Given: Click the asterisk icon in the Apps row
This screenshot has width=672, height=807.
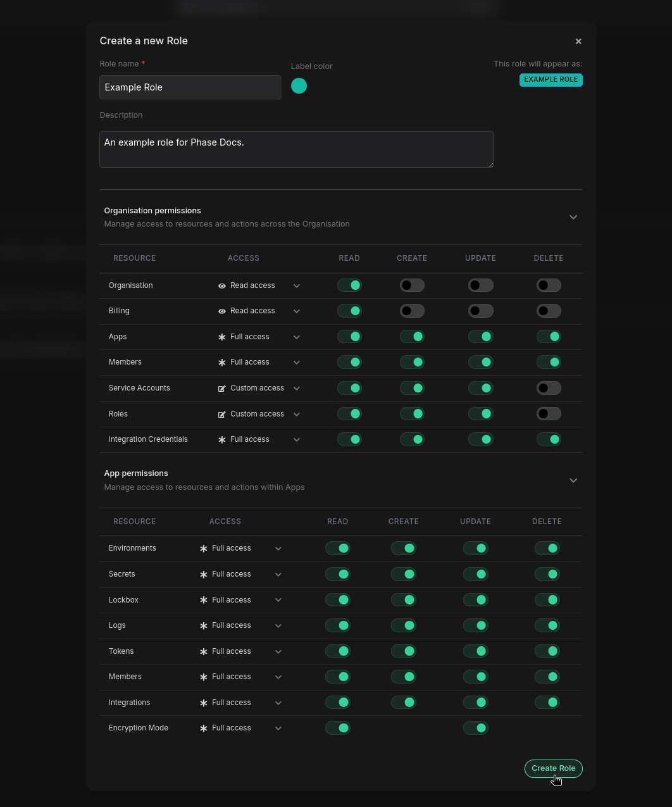Looking at the screenshot, I should [x=222, y=337].
